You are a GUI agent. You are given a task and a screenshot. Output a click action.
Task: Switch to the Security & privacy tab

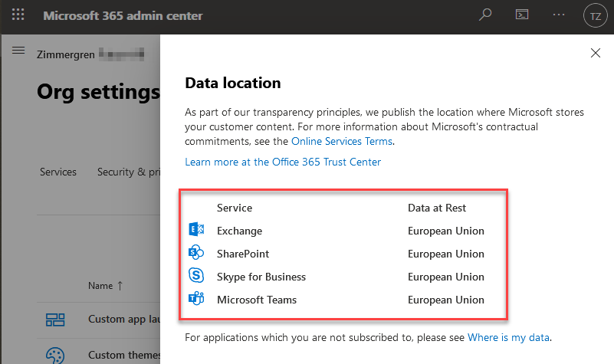[127, 172]
